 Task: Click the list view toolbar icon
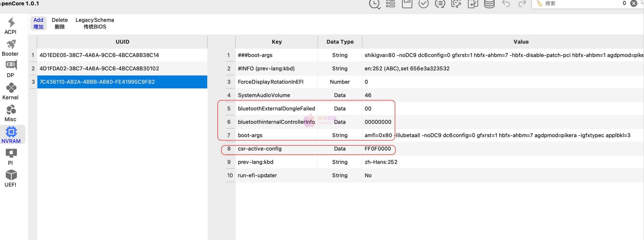(x=390, y=4)
